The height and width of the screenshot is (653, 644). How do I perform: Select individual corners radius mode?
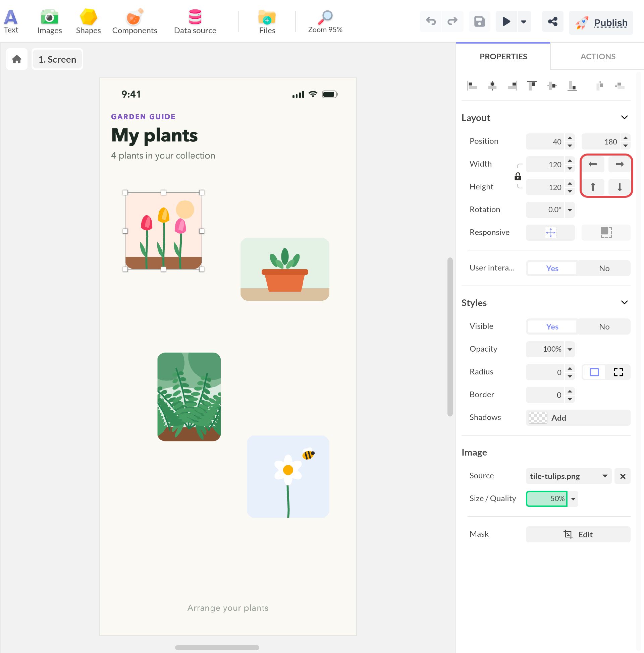[x=618, y=372]
